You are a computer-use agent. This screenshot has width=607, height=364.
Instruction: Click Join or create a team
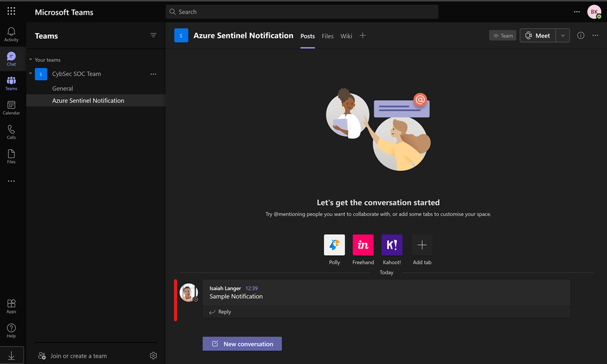pyautogui.click(x=72, y=356)
